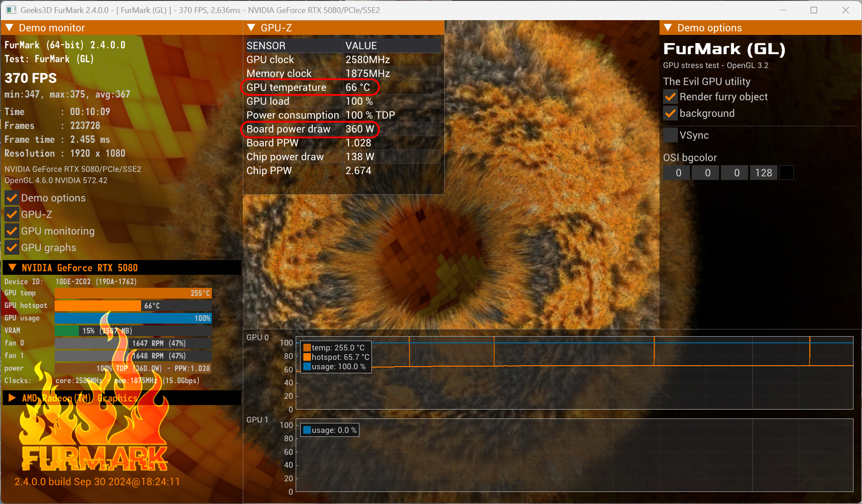Open the OSI bgcolor color swatch
The width and height of the screenshot is (862, 504).
click(x=786, y=173)
